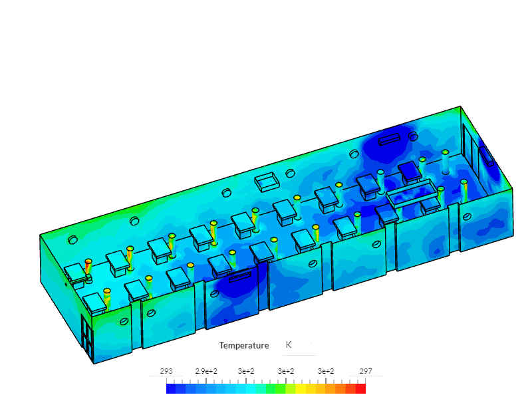Select the minimum legend value 293
Image resolution: width=532 pixels, height=399 pixels.
pos(166,371)
